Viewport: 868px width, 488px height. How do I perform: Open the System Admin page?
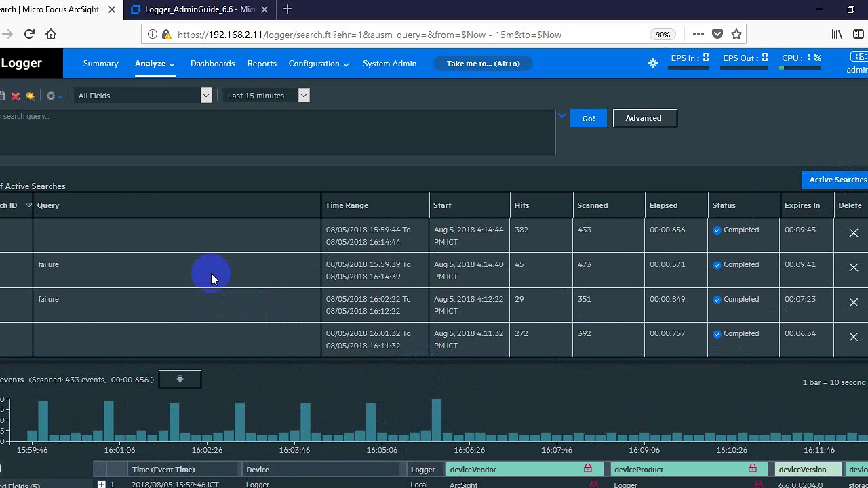(389, 64)
